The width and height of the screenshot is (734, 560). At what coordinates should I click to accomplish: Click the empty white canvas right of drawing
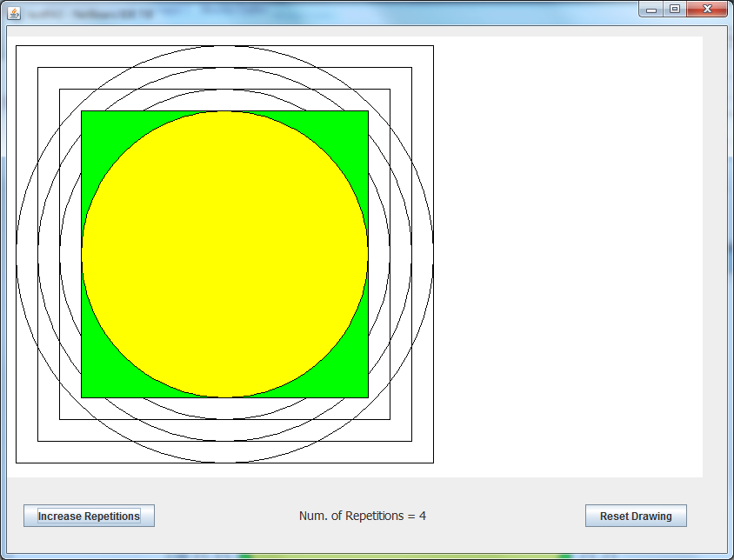[565, 252]
